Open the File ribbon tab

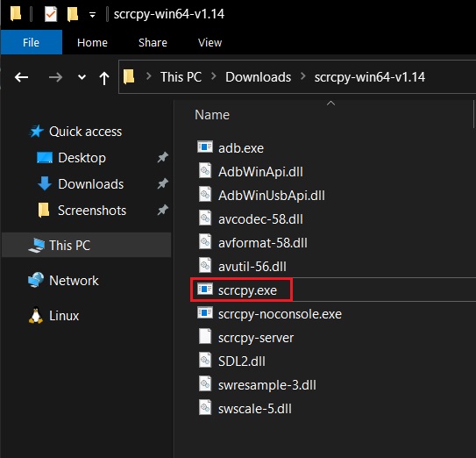(32, 42)
